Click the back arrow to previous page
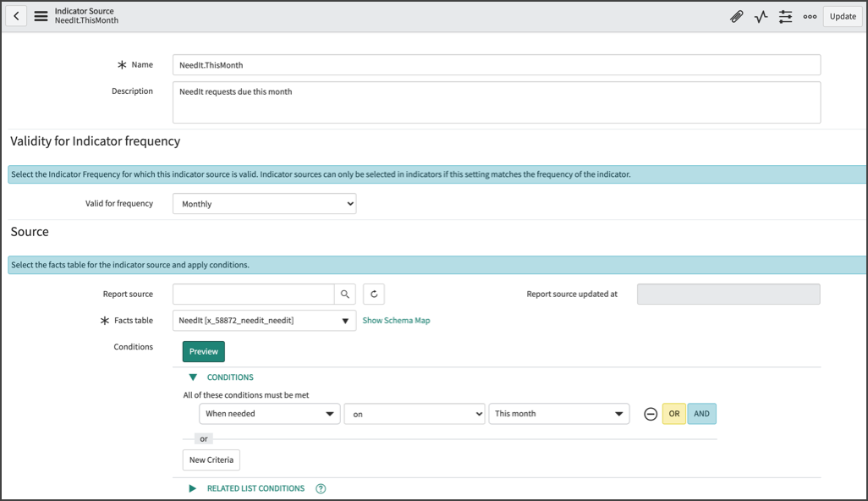 pyautogui.click(x=15, y=16)
